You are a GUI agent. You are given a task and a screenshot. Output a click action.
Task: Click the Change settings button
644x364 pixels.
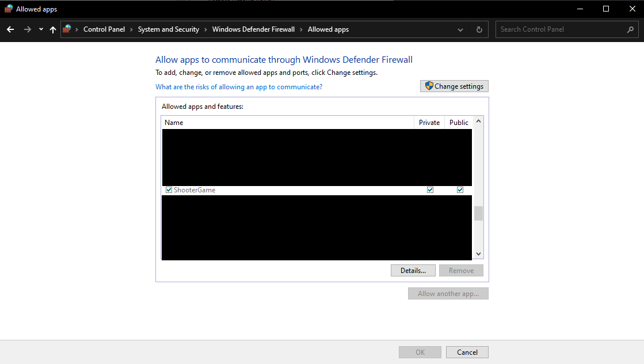coord(454,86)
